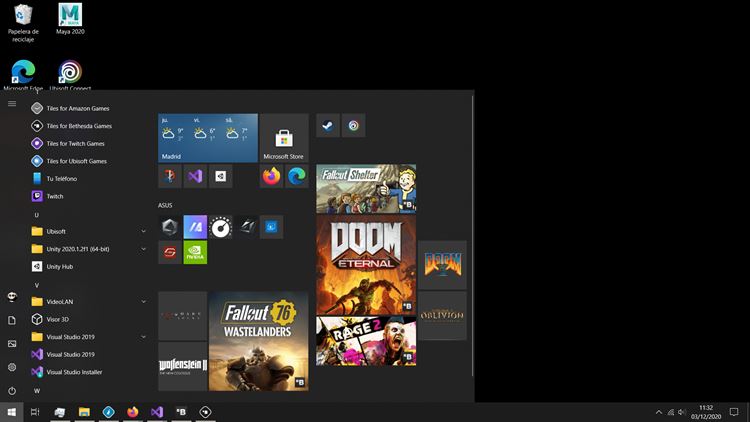Jump to letter U index

pyautogui.click(x=36, y=215)
